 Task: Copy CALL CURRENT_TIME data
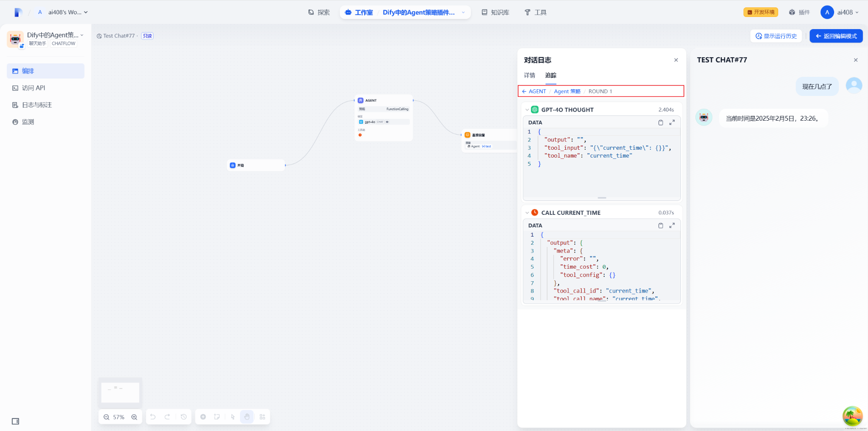coord(661,225)
